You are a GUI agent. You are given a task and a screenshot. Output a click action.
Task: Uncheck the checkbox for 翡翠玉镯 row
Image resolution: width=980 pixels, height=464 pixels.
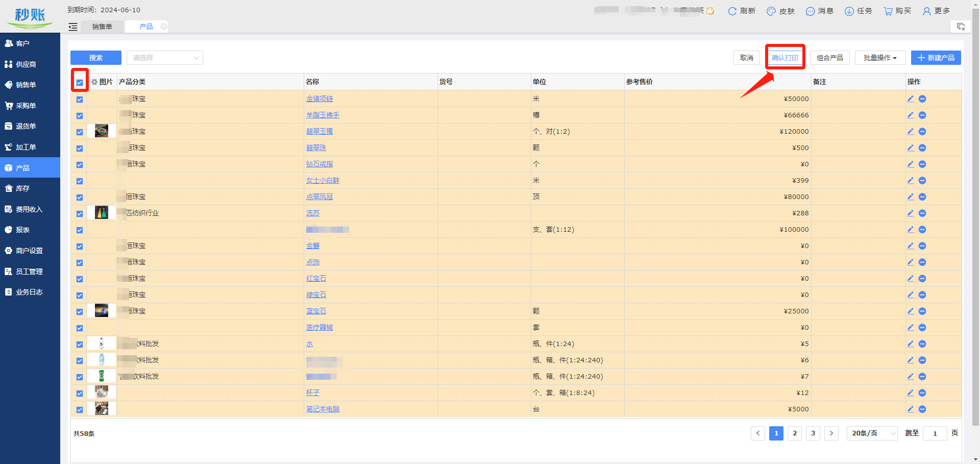(80, 132)
